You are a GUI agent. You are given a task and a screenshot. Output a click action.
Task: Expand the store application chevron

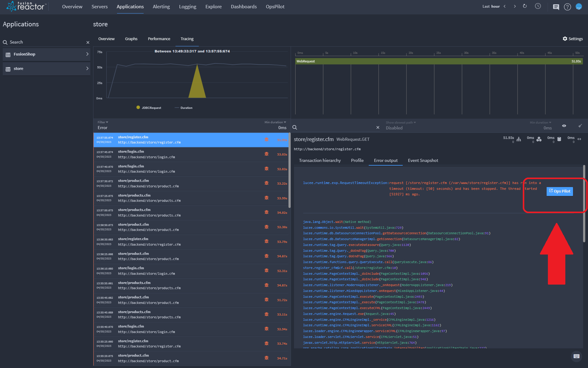[87, 69]
